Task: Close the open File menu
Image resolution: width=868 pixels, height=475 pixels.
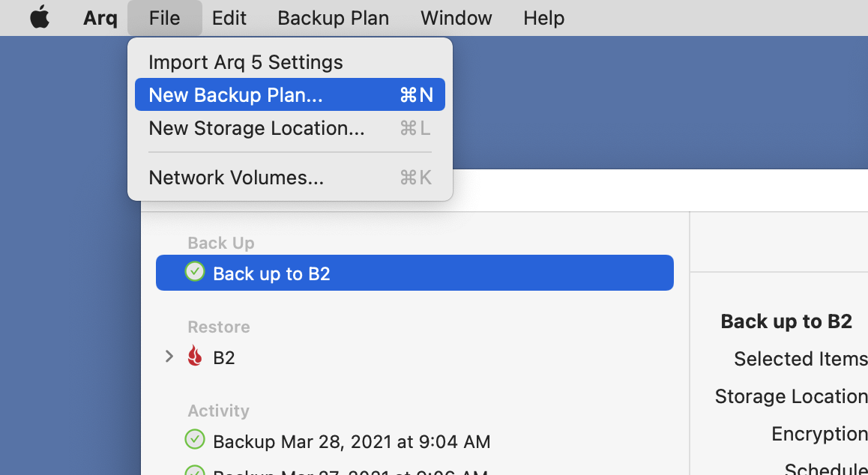Action: click(x=164, y=18)
